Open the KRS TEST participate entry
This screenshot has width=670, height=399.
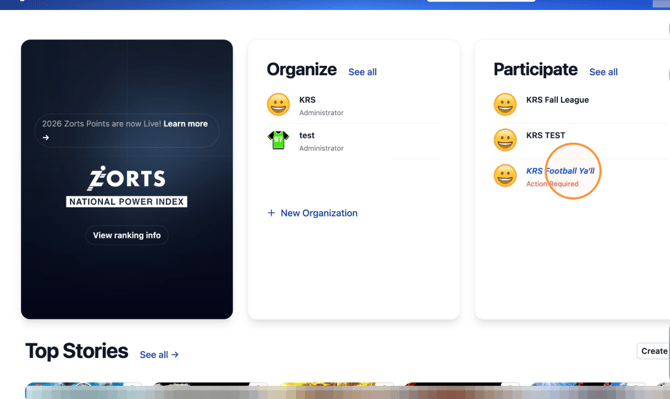click(x=582, y=141)
